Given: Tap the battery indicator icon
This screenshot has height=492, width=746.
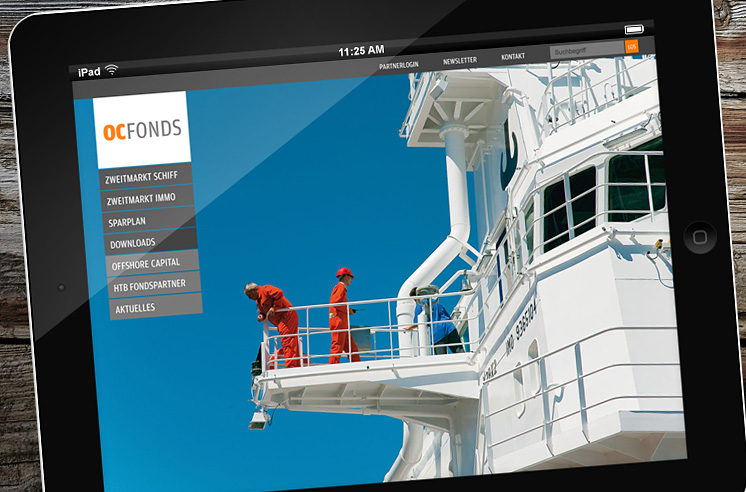Looking at the screenshot, I should 634,30.
